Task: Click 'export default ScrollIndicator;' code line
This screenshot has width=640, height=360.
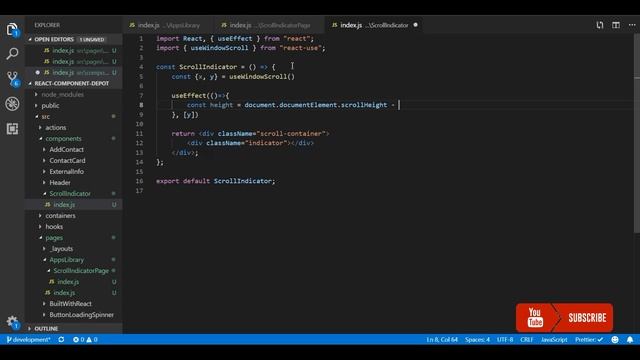Action: [x=216, y=181]
